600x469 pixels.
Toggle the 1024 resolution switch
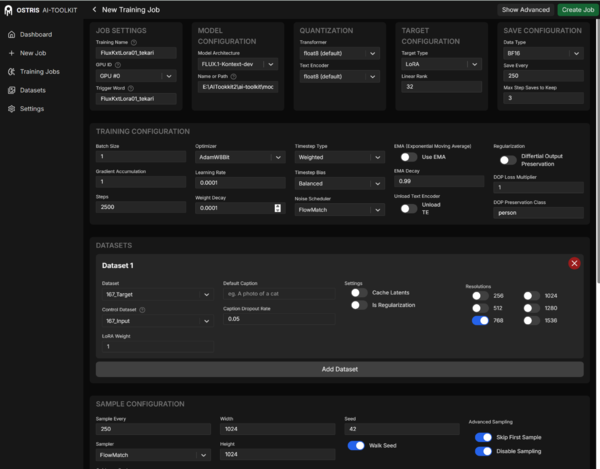[532, 296]
